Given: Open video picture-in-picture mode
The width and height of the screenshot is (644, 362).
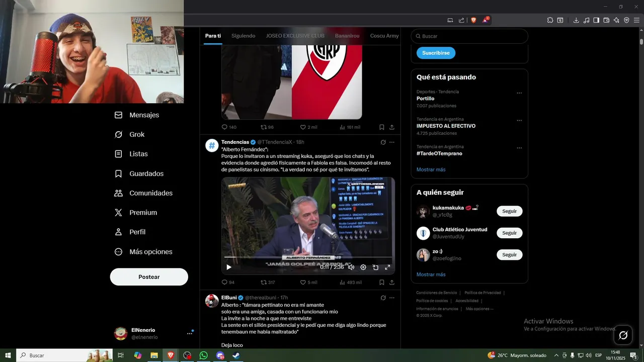Looking at the screenshot, I should 375,267.
